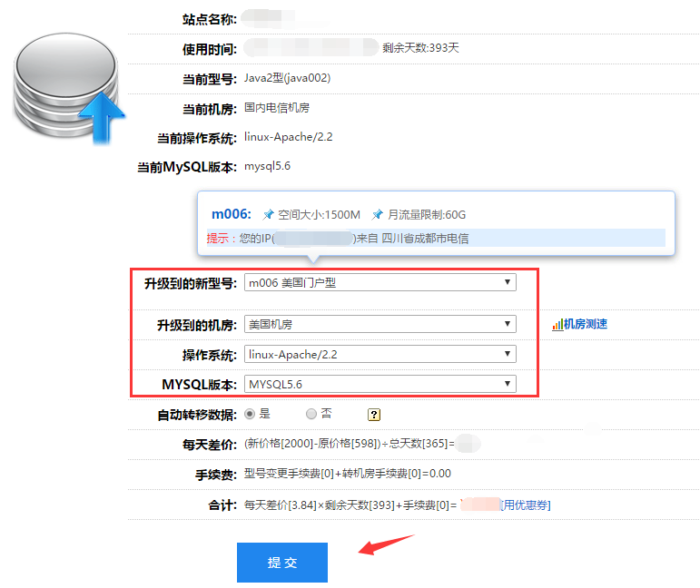Open the 操作系统 dropdown list
The height and width of the screenshot is (588, 700).
pyautogui.click(x=380, y=354)
